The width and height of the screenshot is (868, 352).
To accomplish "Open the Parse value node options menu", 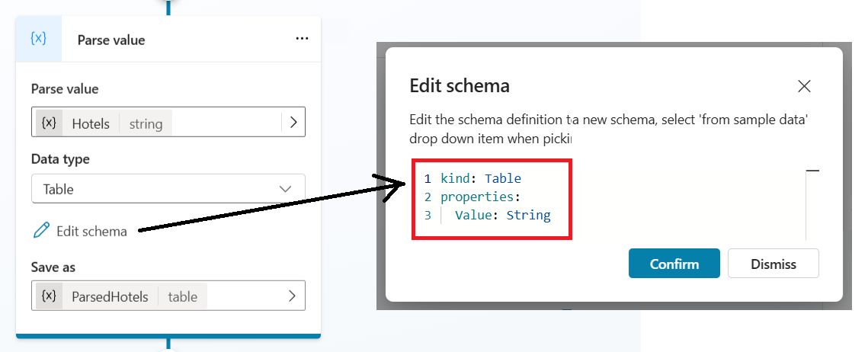I will click(302, 40).
